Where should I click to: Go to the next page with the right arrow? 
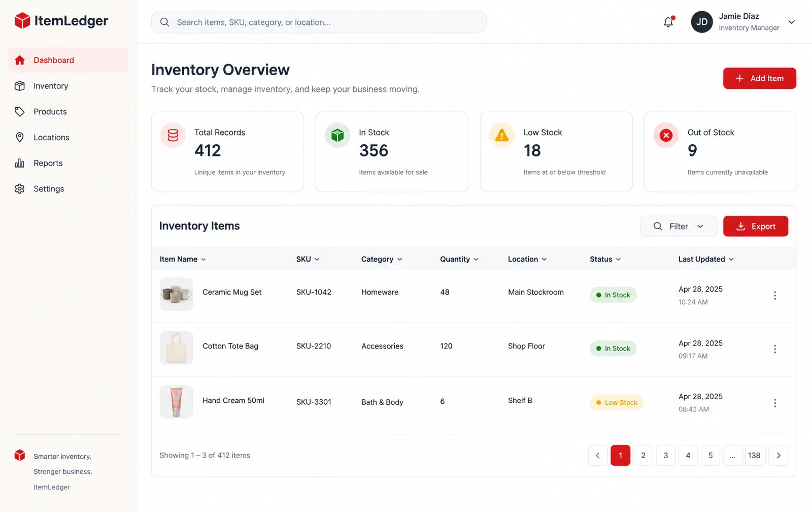click(779, 456)
